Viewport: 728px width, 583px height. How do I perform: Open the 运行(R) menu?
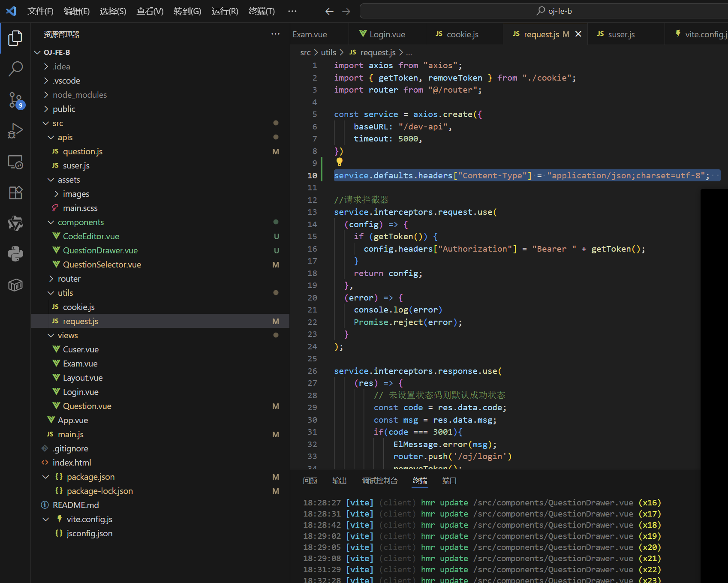point(225,11)
